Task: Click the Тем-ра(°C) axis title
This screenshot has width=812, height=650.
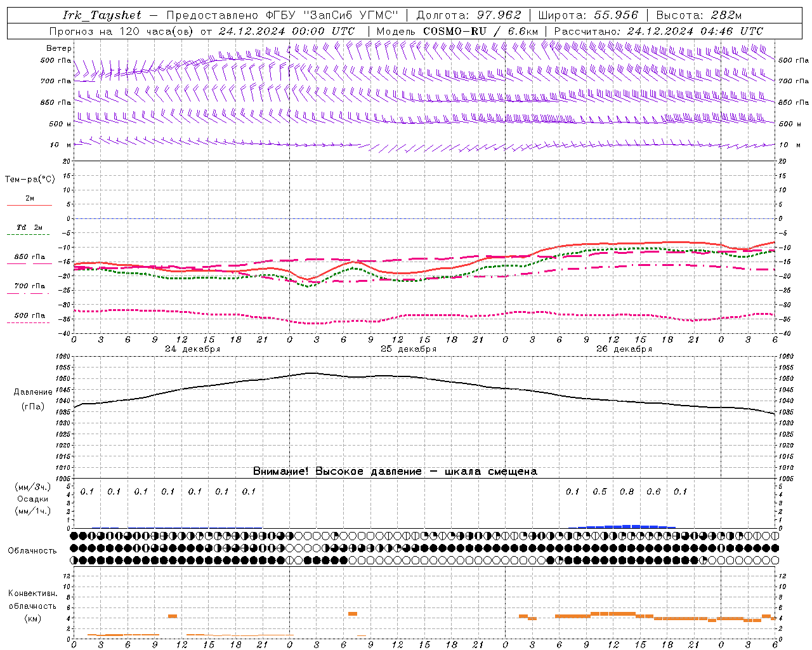Action: (30, 180)
